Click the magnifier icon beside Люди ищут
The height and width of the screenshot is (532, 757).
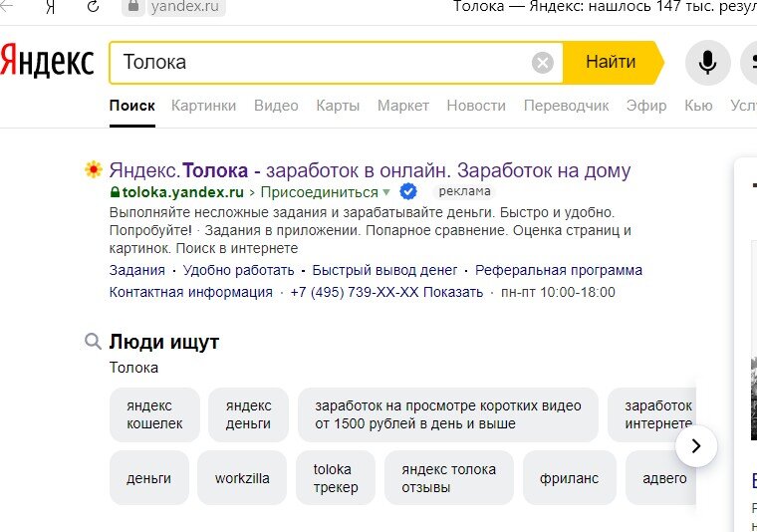[93, 342]
